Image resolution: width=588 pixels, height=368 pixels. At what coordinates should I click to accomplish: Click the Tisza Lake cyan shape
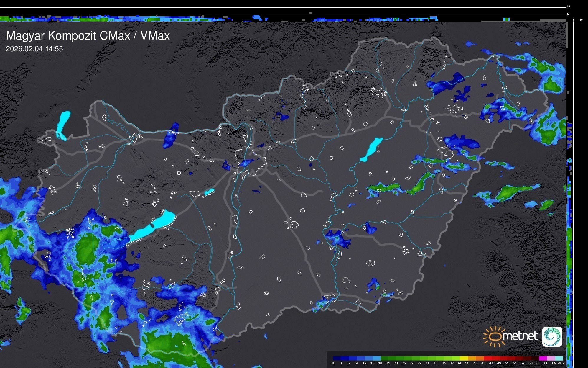372,149
